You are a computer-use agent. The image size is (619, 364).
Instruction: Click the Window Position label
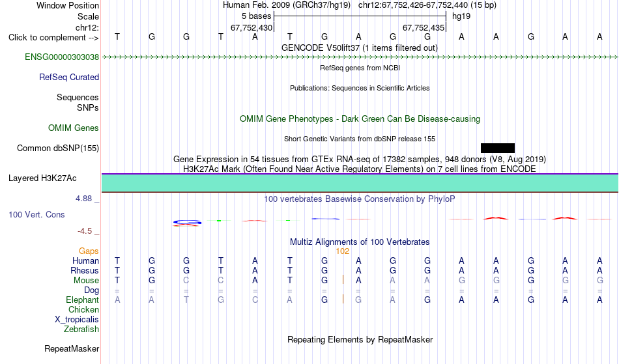tap(68, 6)
